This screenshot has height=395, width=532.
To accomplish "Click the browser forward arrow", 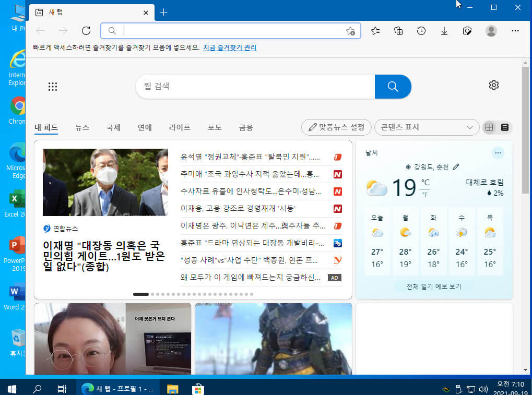I will click(63, 31).
